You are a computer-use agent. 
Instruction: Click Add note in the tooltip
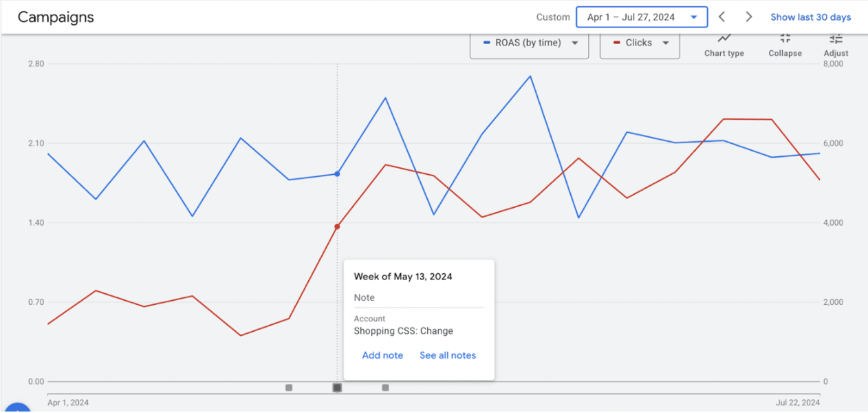point(382,355)
